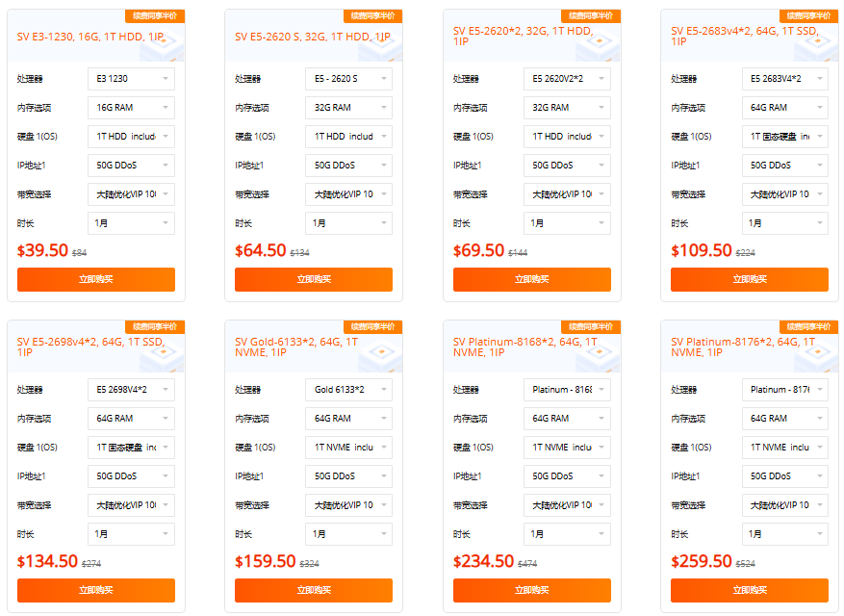Click 立即购买 under the $39.50 price
844x616 pixels.
pos(96,279)
